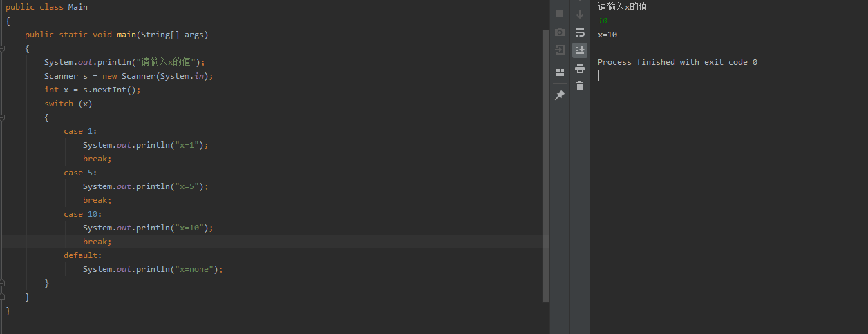The height and width of the screenshot is (334, 868).
Task: Click the Restore Layout icon
Action: tap(560, 72)
